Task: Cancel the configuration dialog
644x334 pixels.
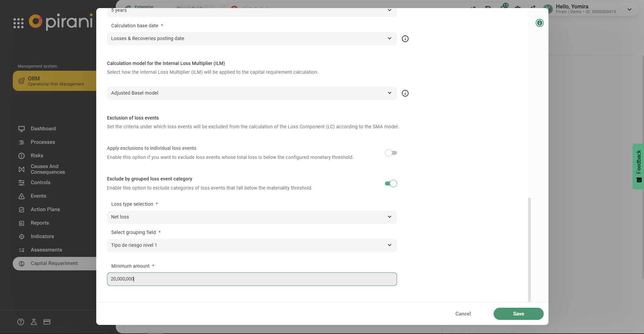Action: pyautogui.click(x=463, y=314)
